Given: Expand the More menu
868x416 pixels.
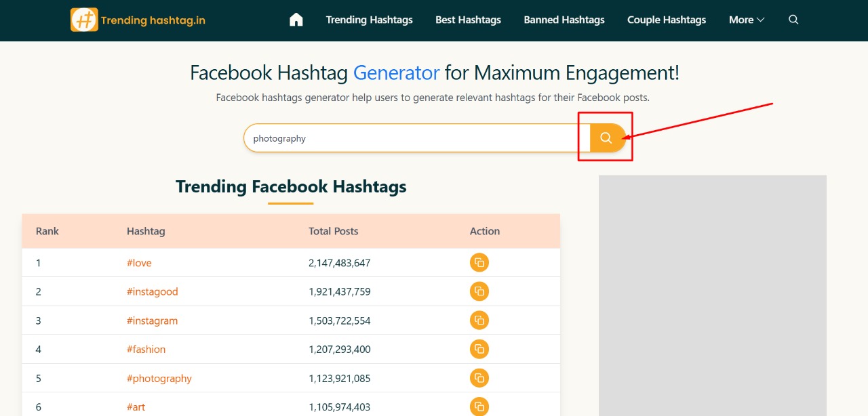Looking at the screenshot, I should pyautogui.click(x=747, y=20).
